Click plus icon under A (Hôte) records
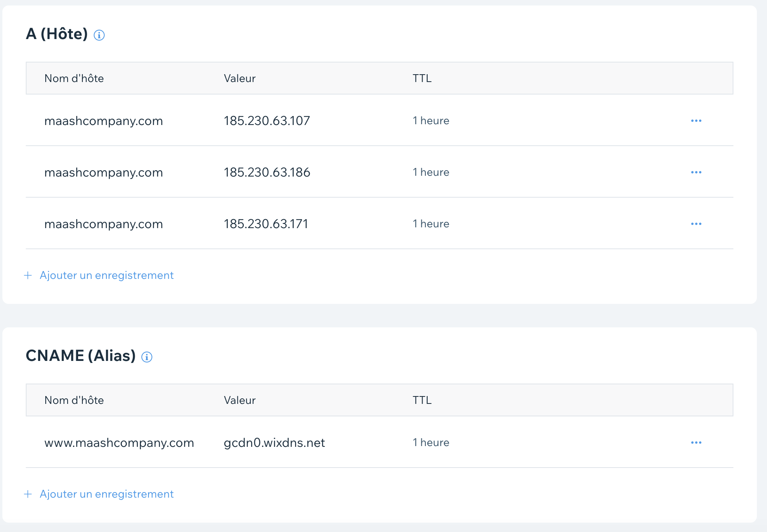The height and width of the screenshot is (532, 767). pyautogui.click(x=28, y=275)
